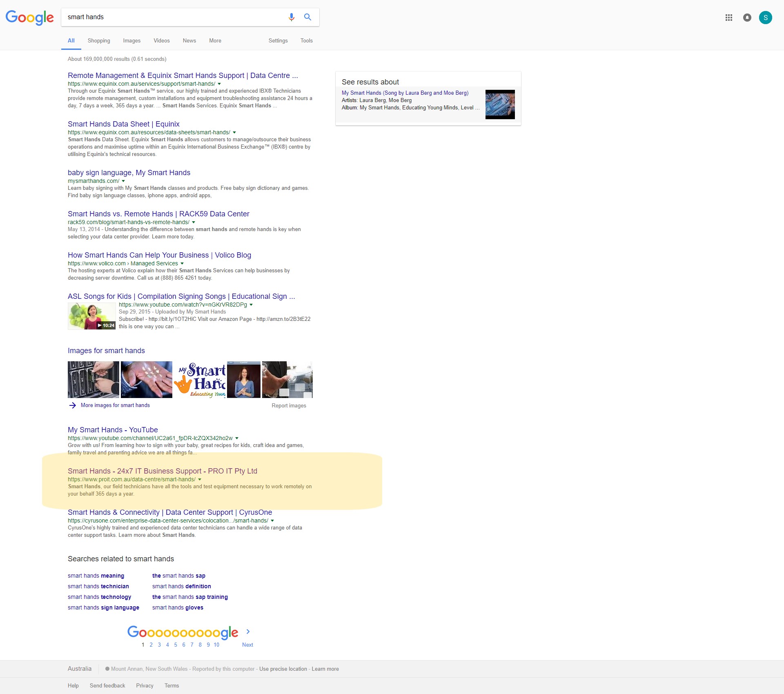Open Volico Blog result

tap(159, 255)
